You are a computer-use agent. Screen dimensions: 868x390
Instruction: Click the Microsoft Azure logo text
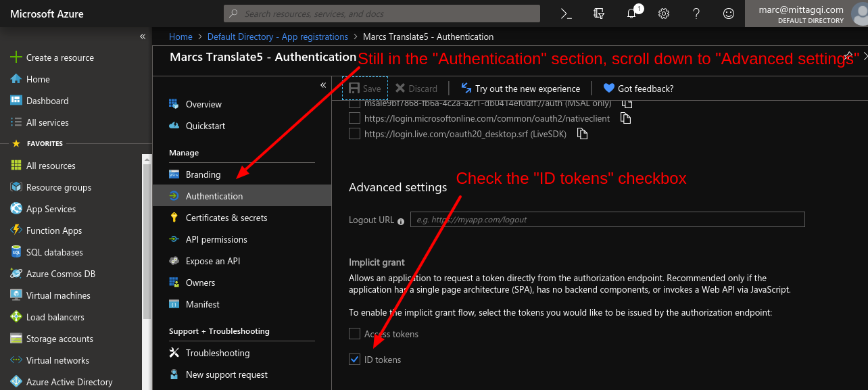(x=47, y=14)
